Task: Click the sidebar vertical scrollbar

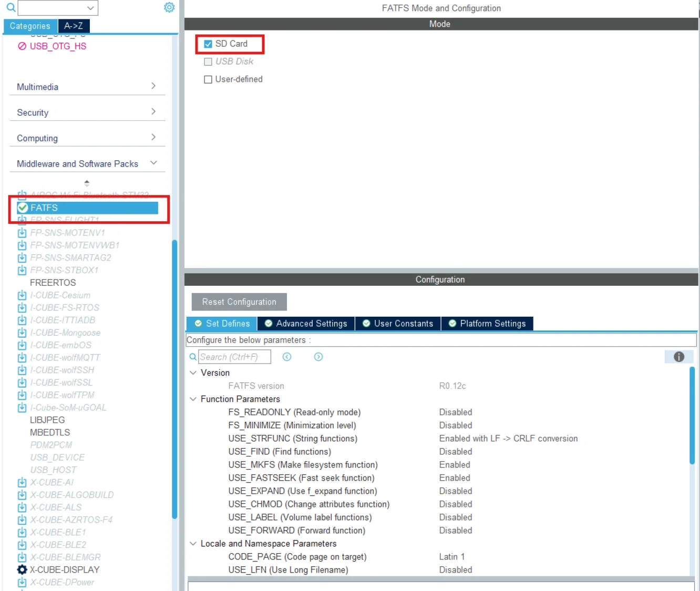Action: (174, 378)
